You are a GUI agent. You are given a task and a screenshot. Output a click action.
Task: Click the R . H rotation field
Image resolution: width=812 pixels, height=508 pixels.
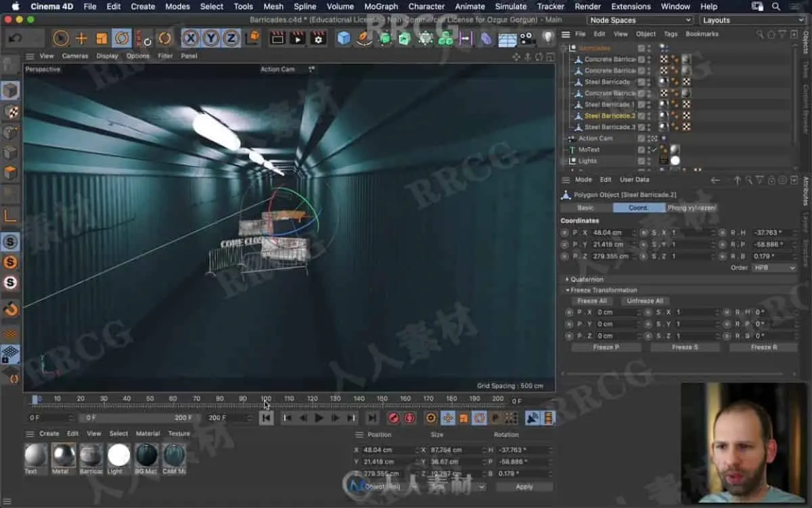773,232
